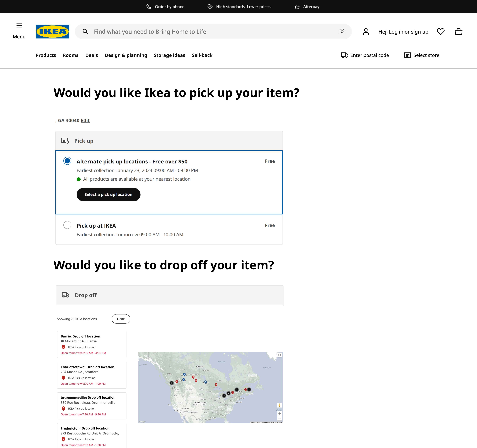This screenshot has width=477, height=448.
Task: Open the hamburger Menu icon
Action: coord(19,25)
